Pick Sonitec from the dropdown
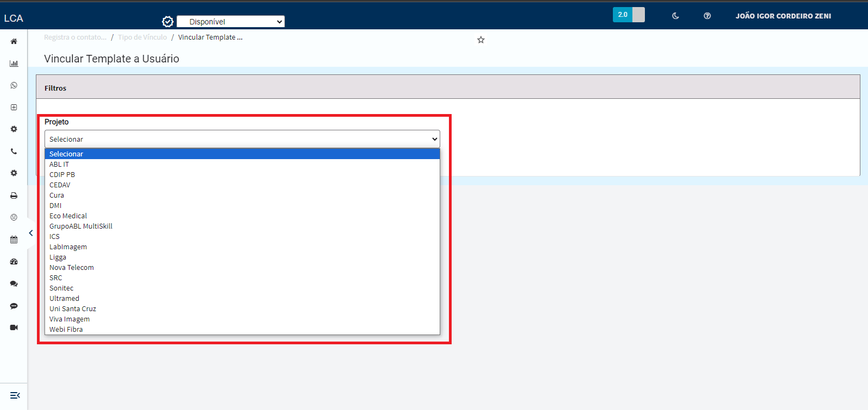868x410 pixels. pos(242,288)
